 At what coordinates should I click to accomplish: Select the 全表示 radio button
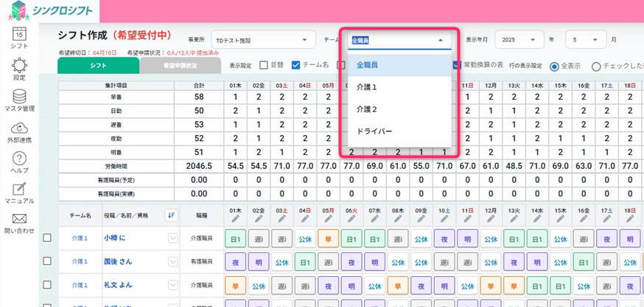[x=554, y=66]
